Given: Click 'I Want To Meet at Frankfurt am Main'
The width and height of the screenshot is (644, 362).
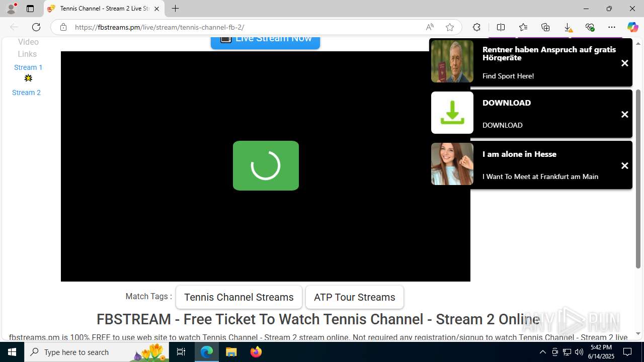Looking at the screenshot, I should (540, 176).
